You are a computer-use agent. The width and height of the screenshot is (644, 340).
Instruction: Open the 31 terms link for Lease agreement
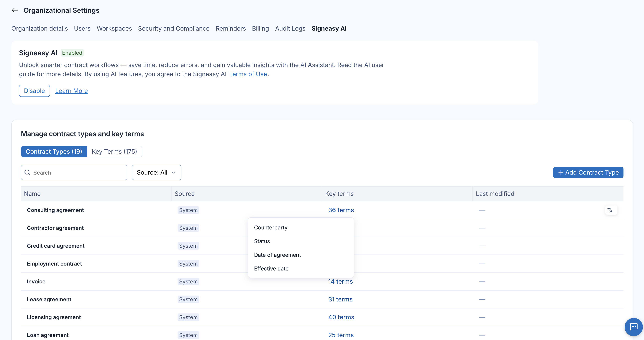point(340,300)
